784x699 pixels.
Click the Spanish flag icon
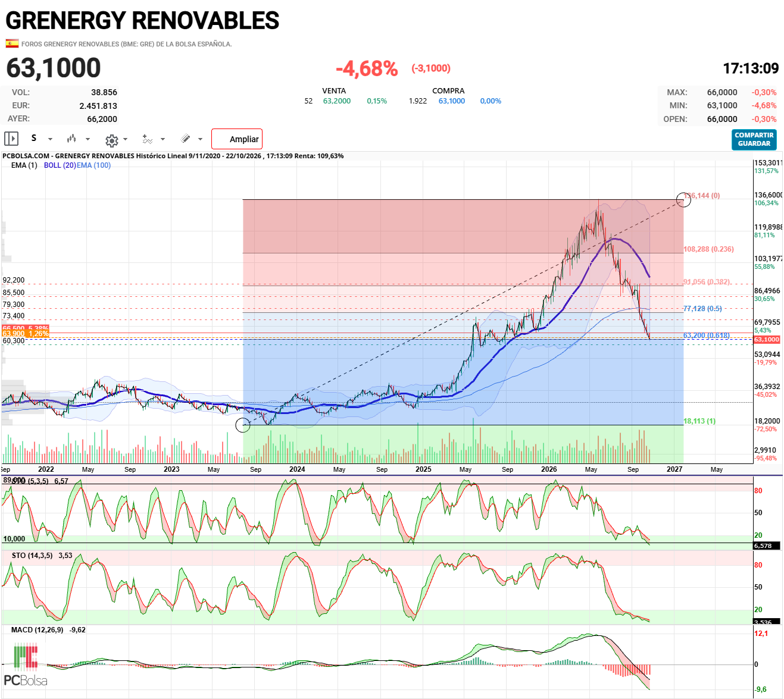pyautogui.click(x=12, y=43)
